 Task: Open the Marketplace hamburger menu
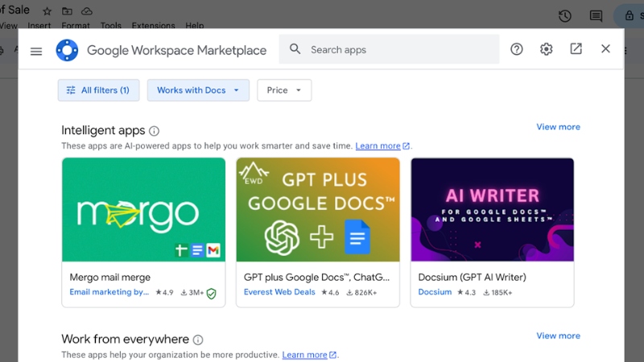pos(36,51)
